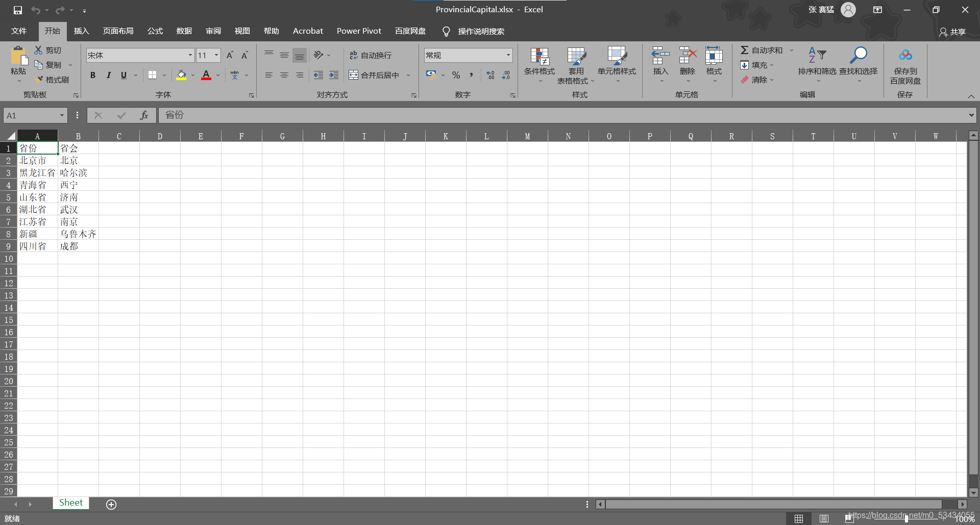The image size is (980, 525).
Task: Decrease indent with the left indent icon
Action: (x=318, y=75)
